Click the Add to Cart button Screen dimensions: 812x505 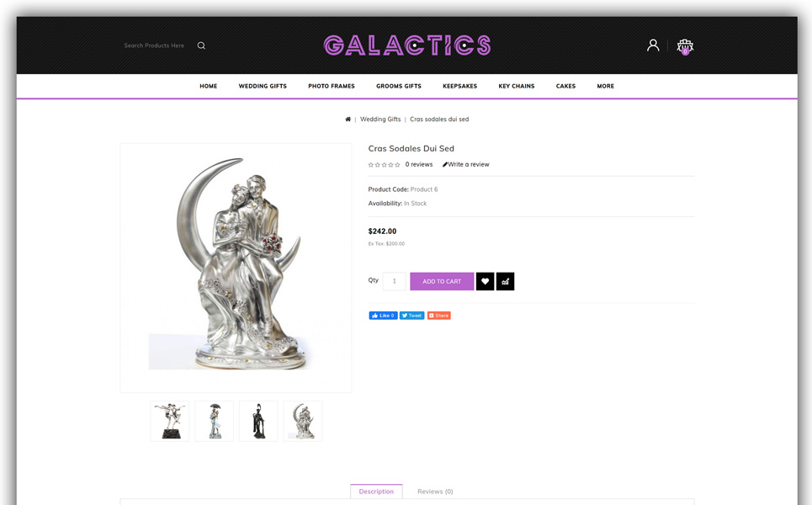pyautogui.click(x=442, y=281)
